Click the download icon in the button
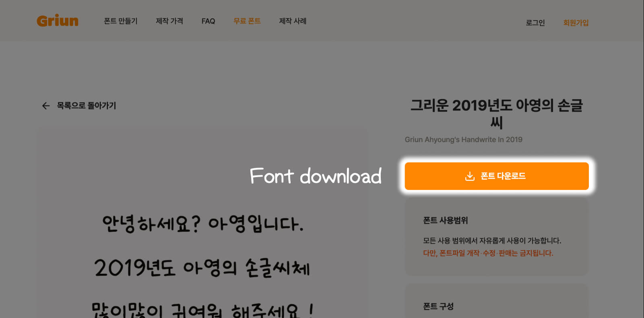Screen dimensions: 644x318 pyautogui.click(x=470, y=176)
